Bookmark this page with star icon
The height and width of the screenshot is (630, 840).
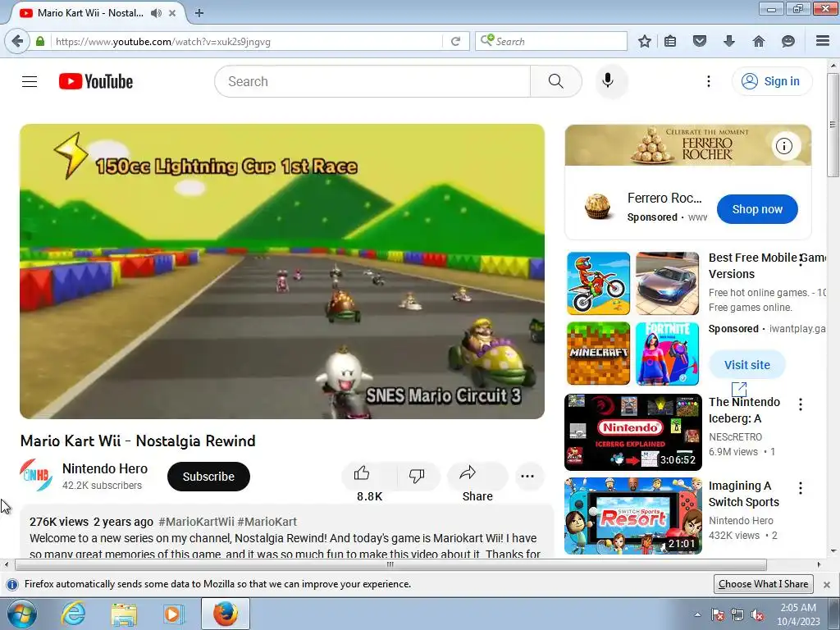click(x=645, y=41)
